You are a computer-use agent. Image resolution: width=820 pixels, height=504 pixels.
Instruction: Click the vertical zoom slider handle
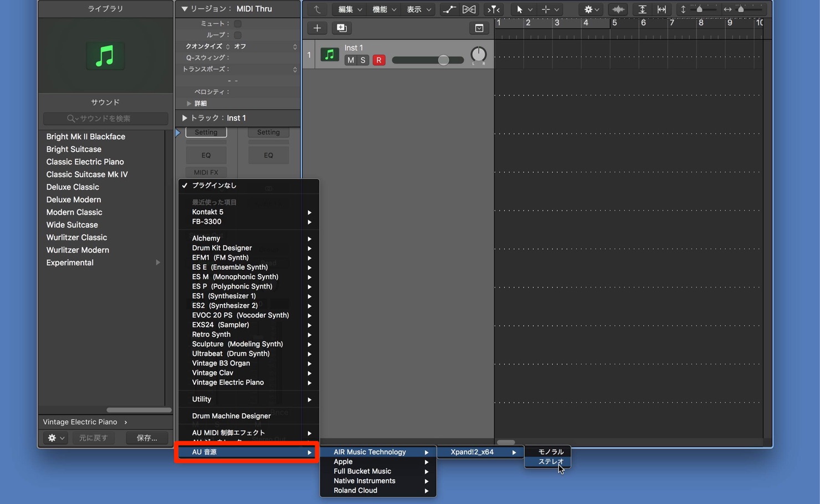click(x=699, y=9)
